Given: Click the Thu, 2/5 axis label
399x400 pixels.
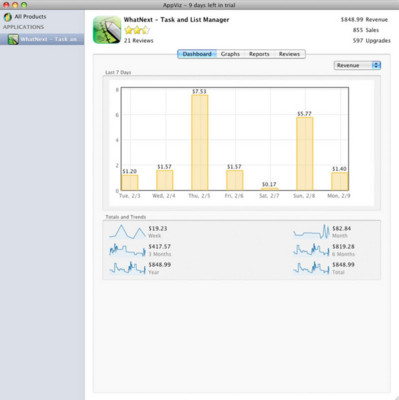Looking at the screenshot, I should pos(199,196).
